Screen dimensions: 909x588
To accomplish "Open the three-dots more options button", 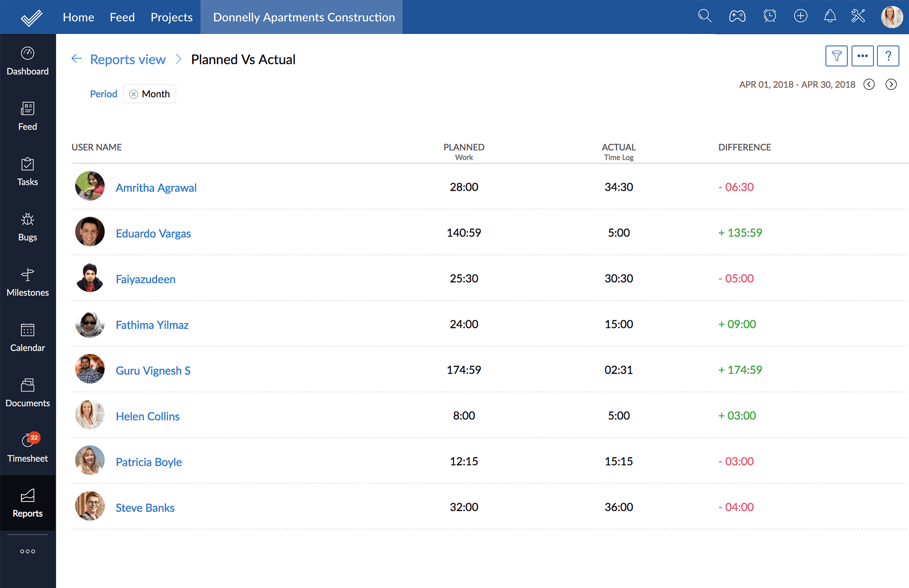I will click(862, 56).
